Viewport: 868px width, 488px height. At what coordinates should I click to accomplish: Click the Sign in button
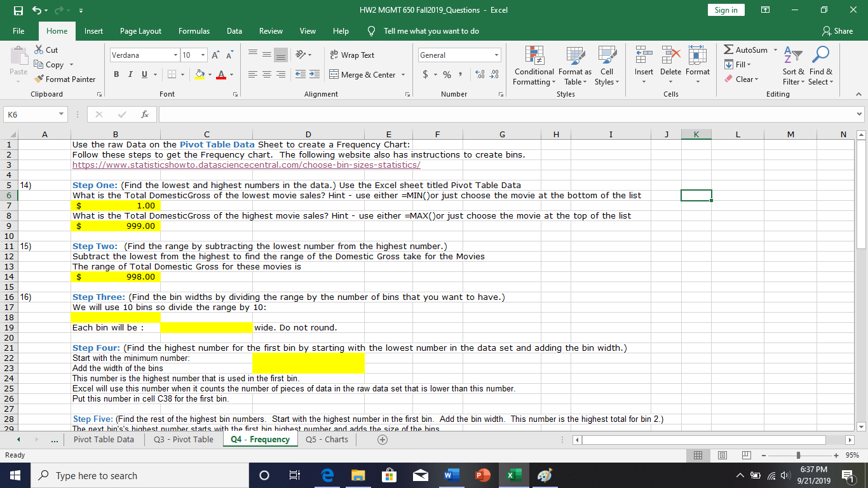click(x=726, y=10)
